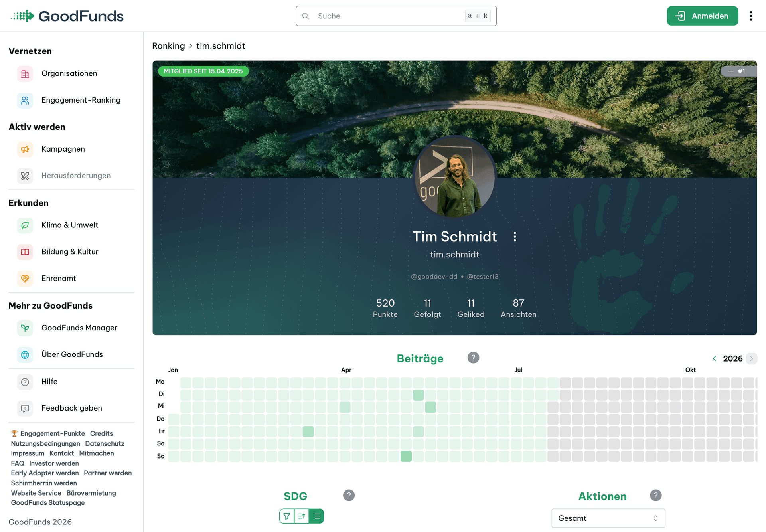Switch SDG to list view
Image resolution: width=766 pixels, height=532 pixels.
(316, 516)
